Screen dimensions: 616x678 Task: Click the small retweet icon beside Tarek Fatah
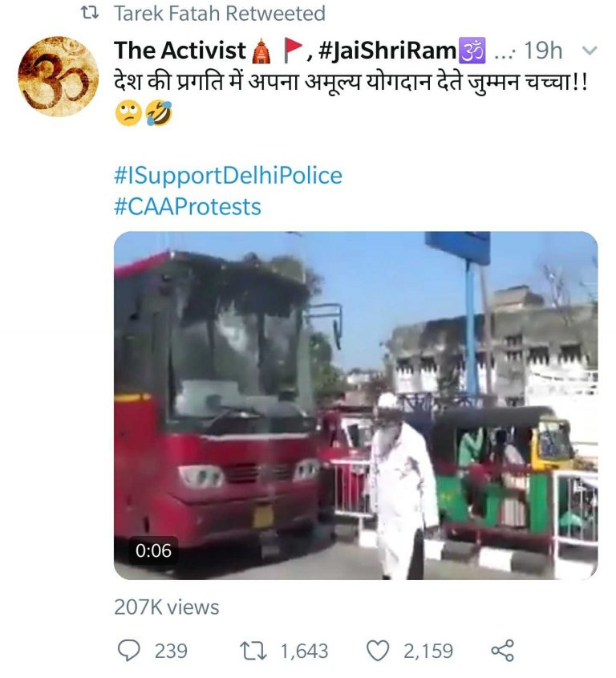tap(90, 14)
